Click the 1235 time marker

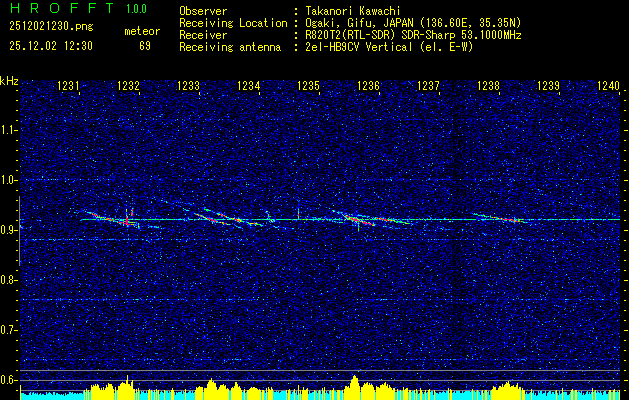(308, 85)
